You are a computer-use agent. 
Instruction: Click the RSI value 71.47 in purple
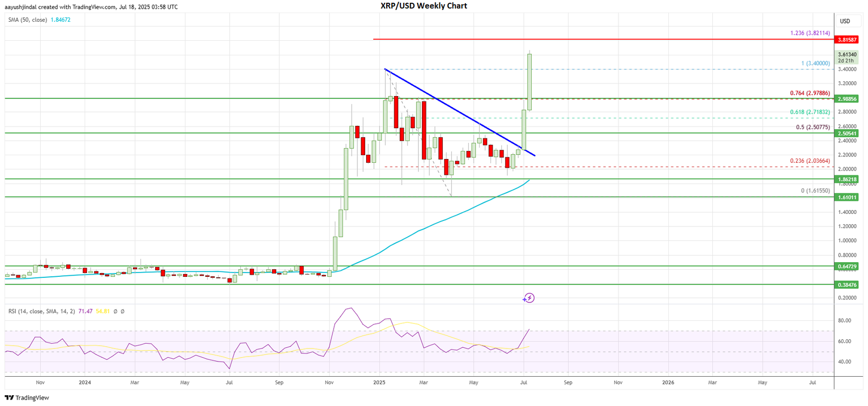click(x=85, y=312)
